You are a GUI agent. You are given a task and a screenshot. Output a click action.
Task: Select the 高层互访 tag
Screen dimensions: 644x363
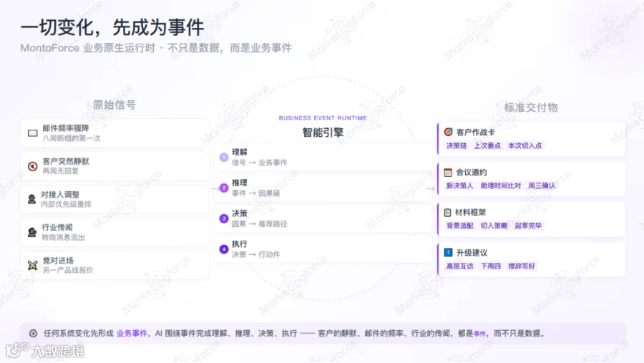tap(459, 266)
